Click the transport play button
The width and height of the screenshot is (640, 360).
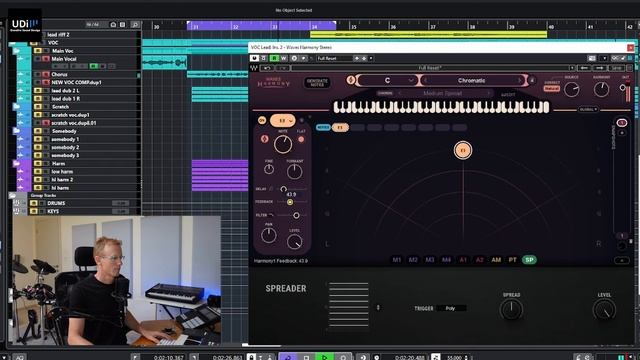(x=324, y=358)
